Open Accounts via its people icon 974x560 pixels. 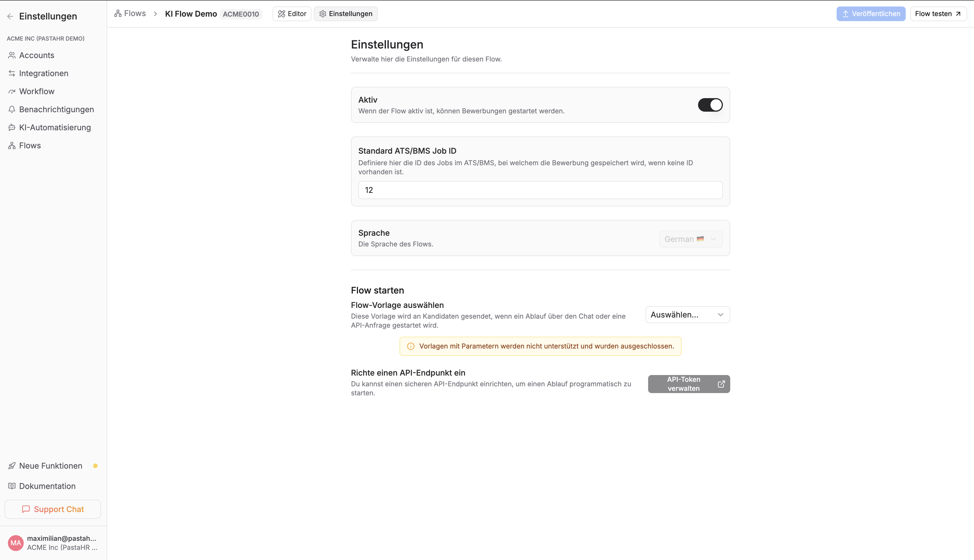tap(12, 55)
